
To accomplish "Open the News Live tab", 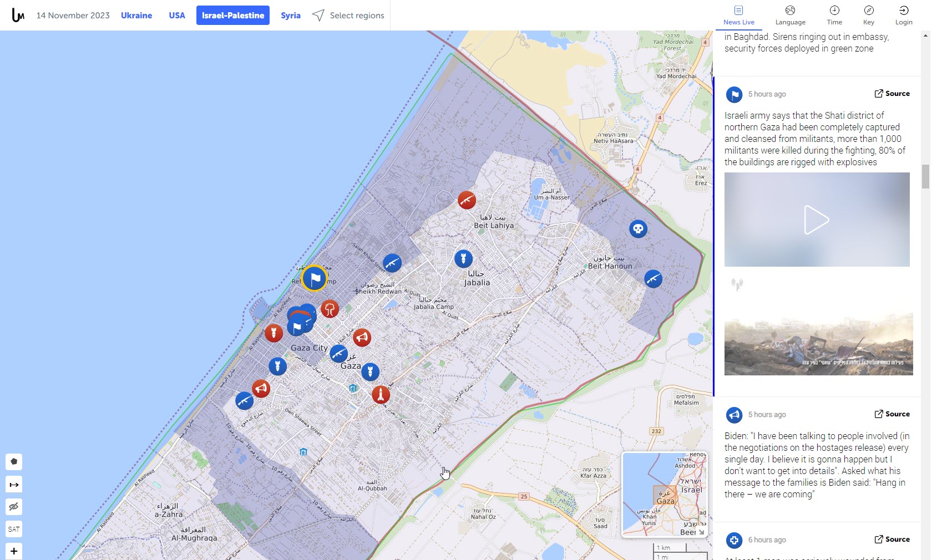I will (738, 16).
